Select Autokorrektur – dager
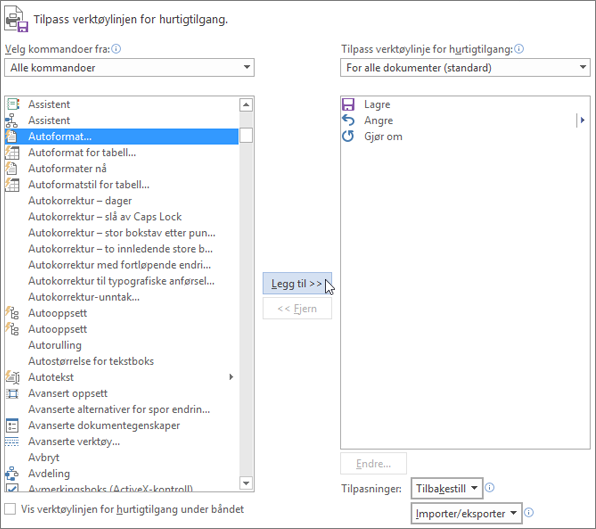Screen dimensions: 596x529 [122, 201]
